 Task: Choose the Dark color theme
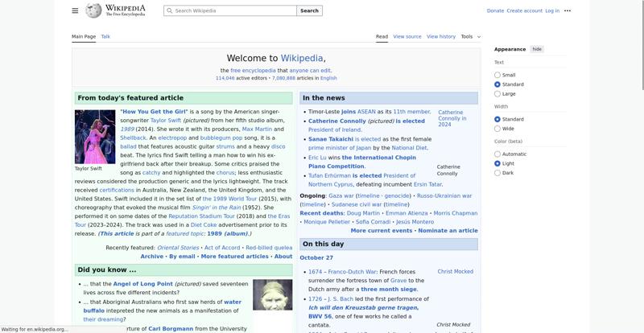pos(497,173)
